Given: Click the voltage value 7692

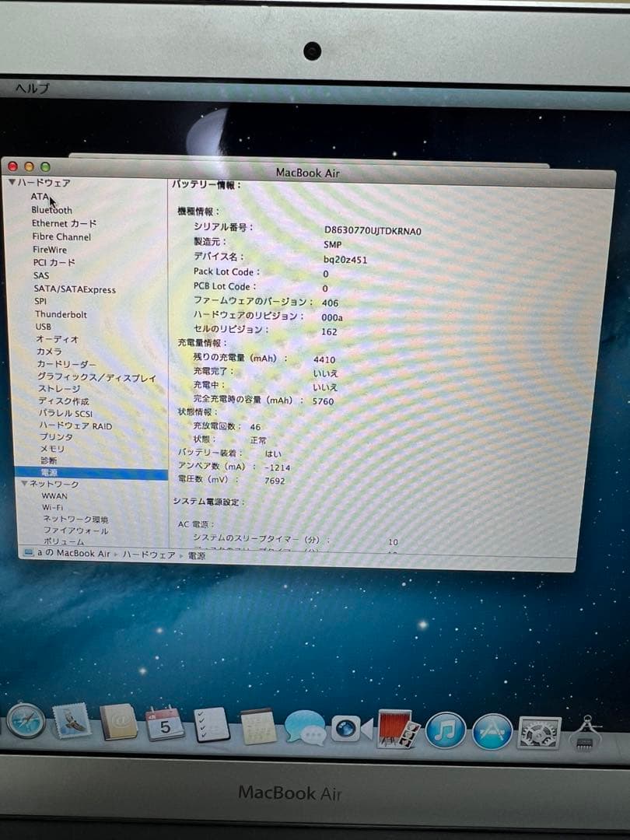Looking at the screenshot, I should (275, 481).
